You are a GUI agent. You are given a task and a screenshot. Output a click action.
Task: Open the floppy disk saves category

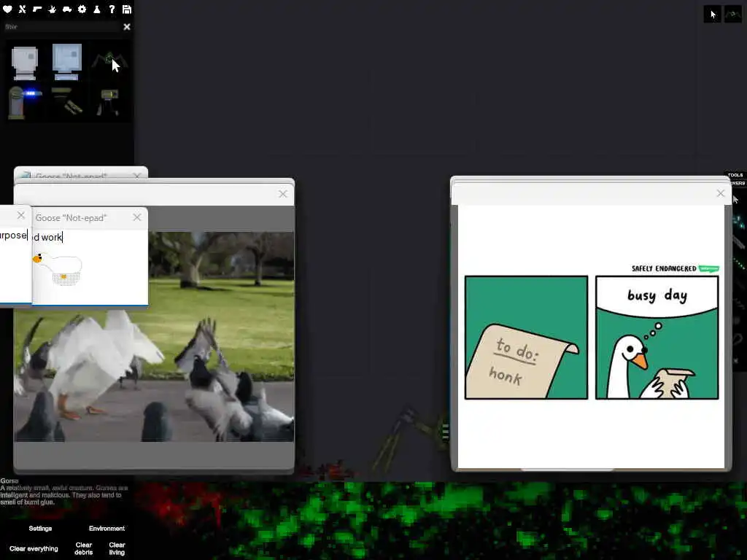127,9
